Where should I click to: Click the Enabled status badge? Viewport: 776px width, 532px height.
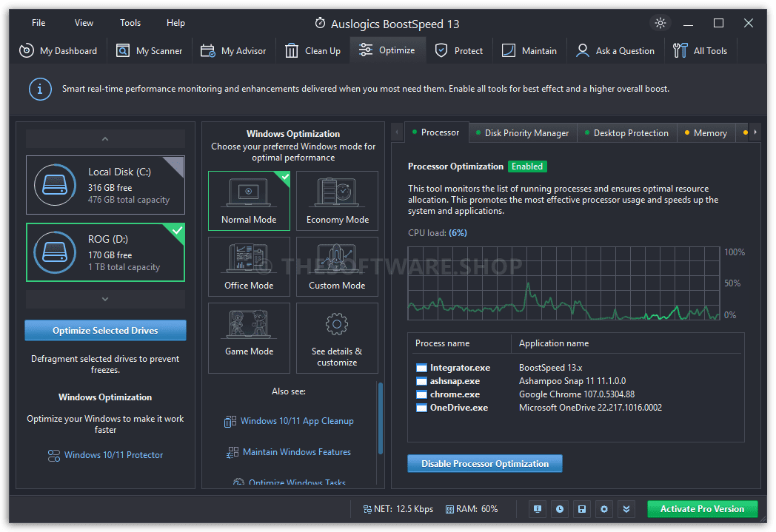(527, 166)
